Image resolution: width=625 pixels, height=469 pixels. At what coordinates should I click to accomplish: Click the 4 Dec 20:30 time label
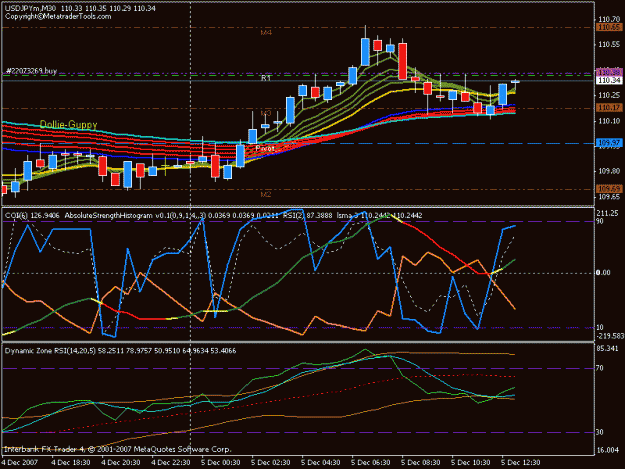[121, 463]
